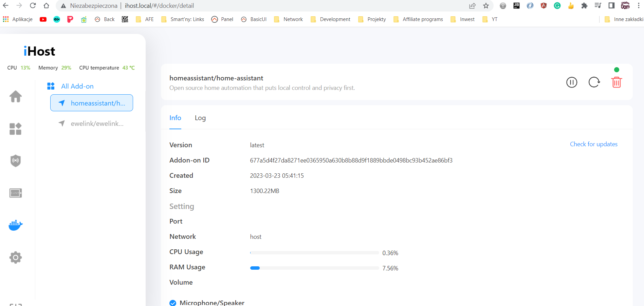The width and height of the screenshot is (644, 306).
Task: Click the Size value 1300.22MB
Action: 265,191
